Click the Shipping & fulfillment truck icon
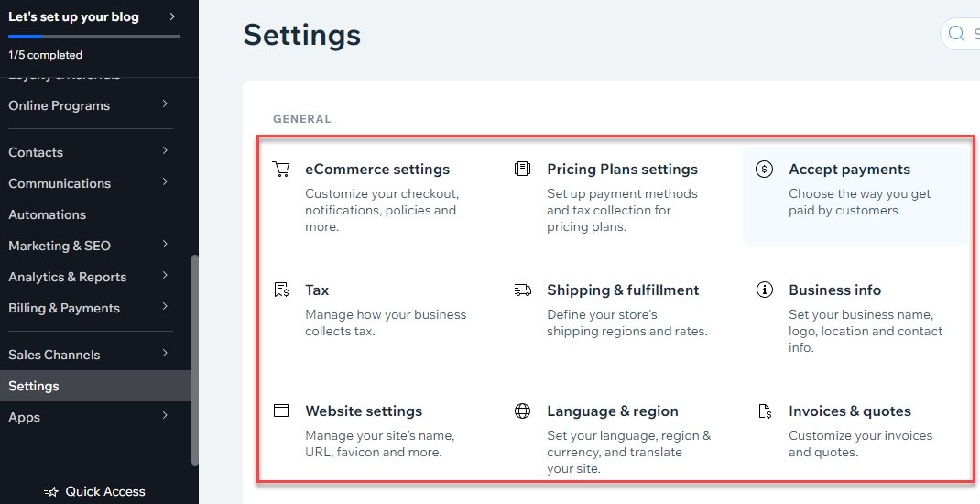 [522, 290]
